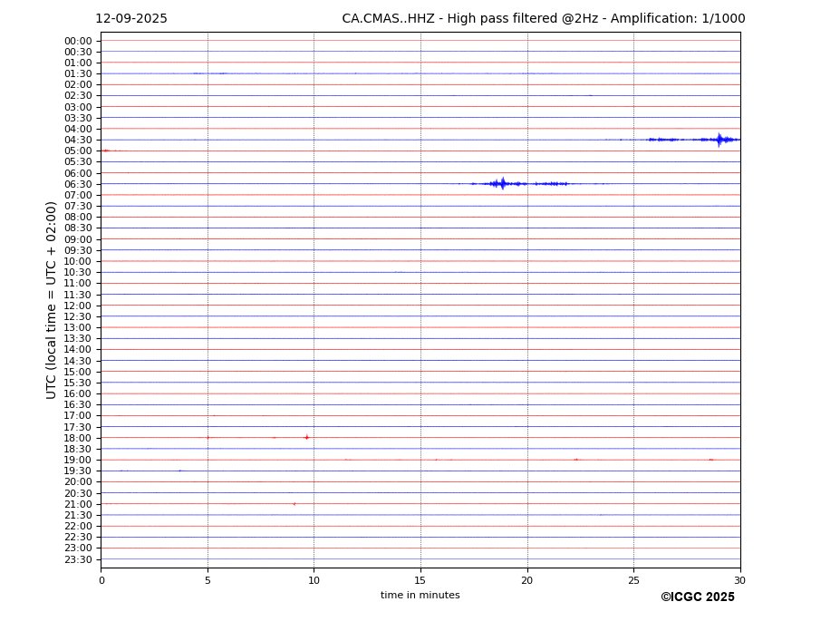The width and height of the screenshot is (840, 631).
Task: Click the CA.CMAS..HHZ plot title
Action: tap(543, 19)
